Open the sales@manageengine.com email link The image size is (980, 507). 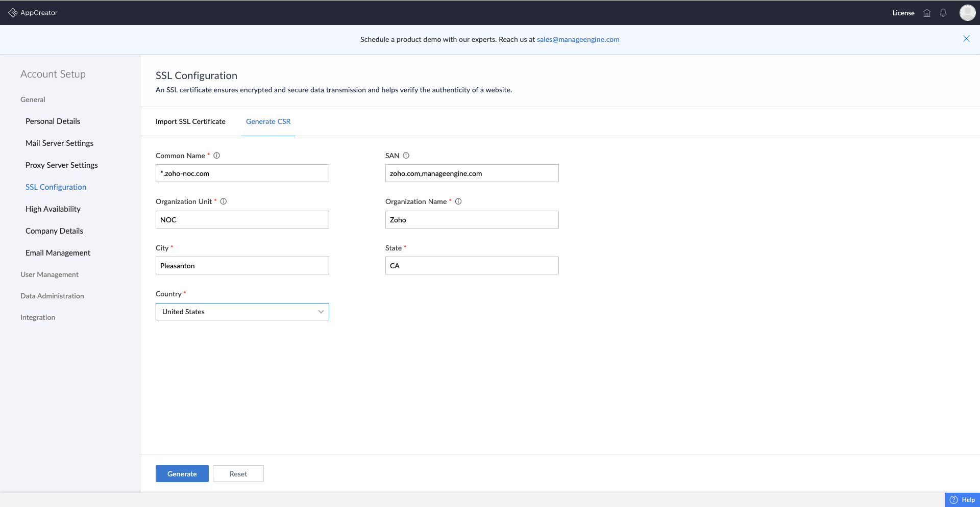[578, 39]
